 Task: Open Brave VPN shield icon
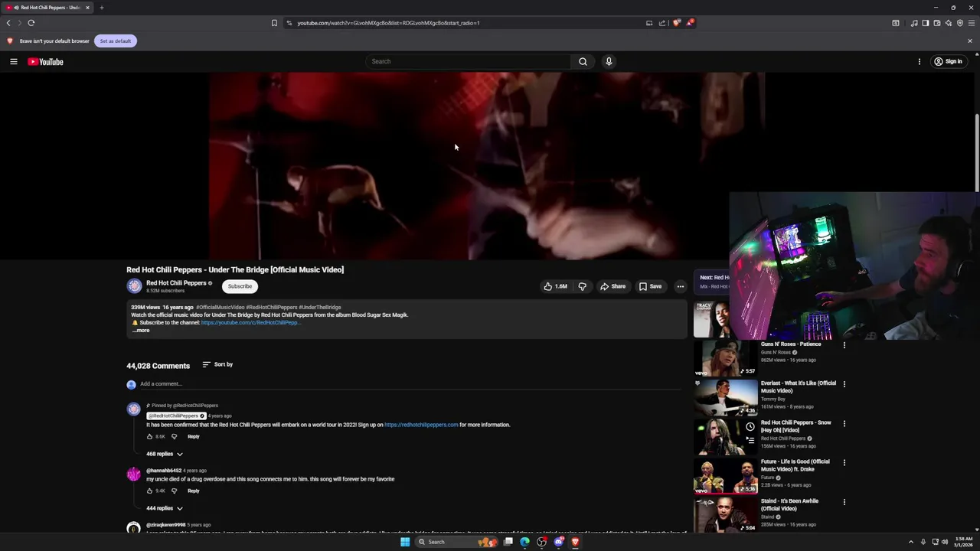pyautogui.click(x=960, y=23)
